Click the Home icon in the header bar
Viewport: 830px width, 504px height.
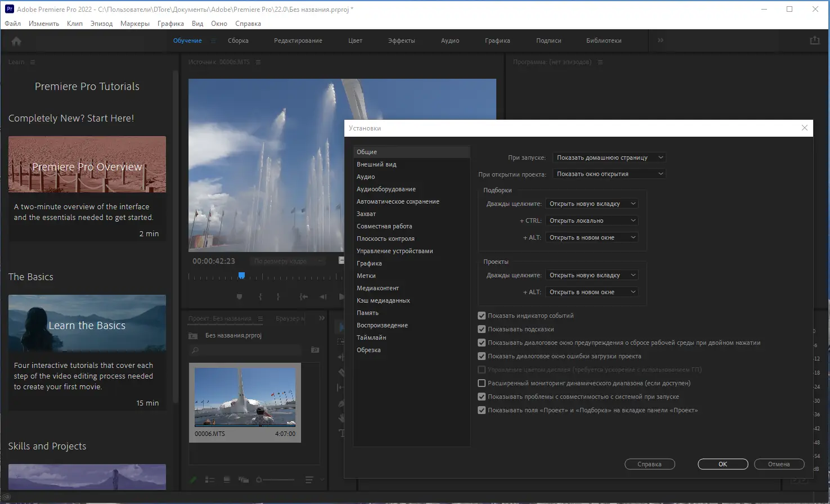(x=16, y=40)
